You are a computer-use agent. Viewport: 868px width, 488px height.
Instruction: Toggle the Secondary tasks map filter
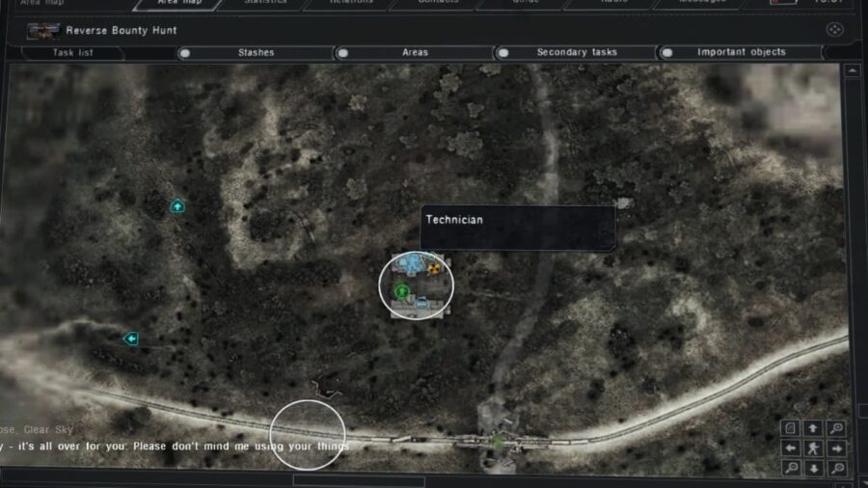pos(576,52)
